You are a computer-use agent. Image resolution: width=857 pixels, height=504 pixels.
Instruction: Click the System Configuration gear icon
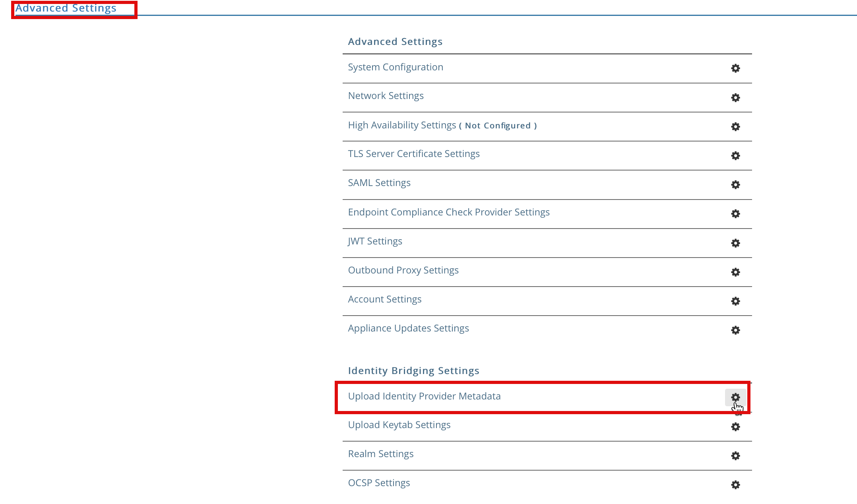point(735,68)
